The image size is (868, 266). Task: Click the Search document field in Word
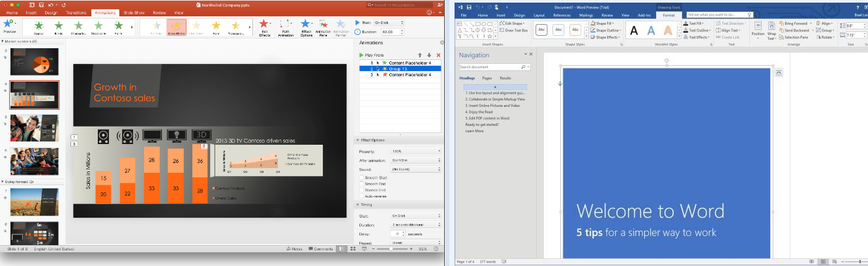(x=494, y=67)
